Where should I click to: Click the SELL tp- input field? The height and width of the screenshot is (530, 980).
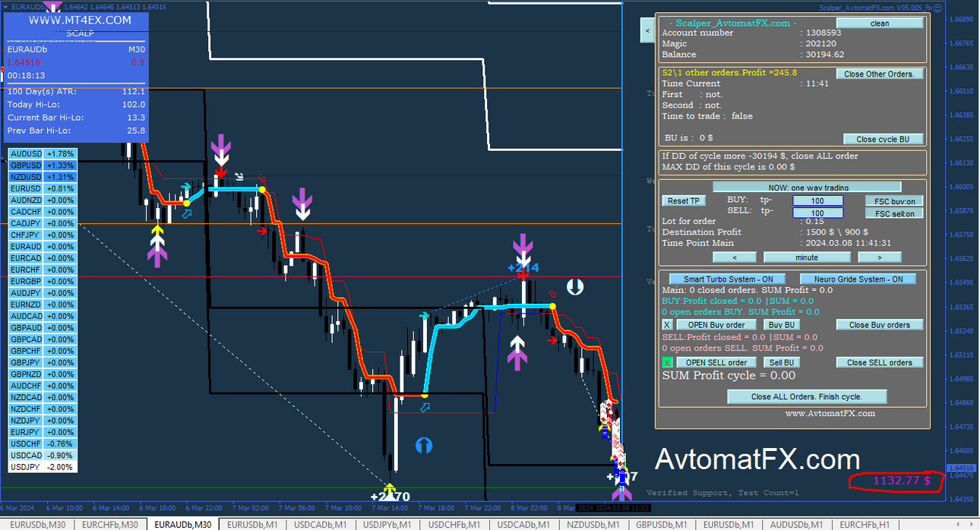(x=817, y=213)
